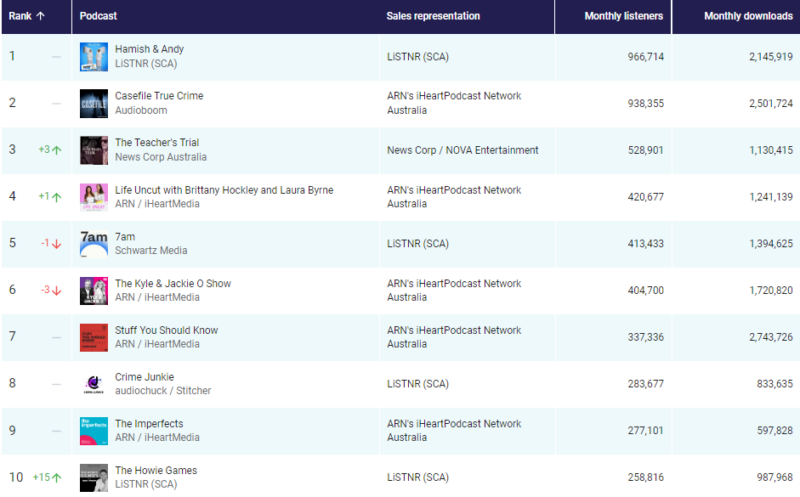Select the Stuff You Should Know cover
The image size is (800, 497).
[x=94, y=337]
